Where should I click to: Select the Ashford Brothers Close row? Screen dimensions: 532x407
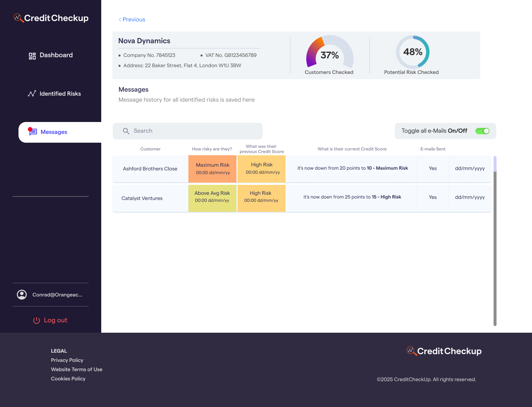point(150,169)
